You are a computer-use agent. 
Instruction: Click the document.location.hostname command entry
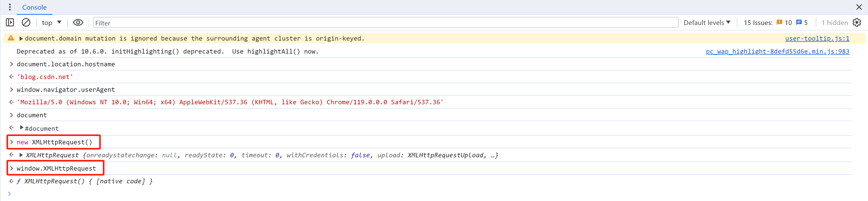(66, 64)
